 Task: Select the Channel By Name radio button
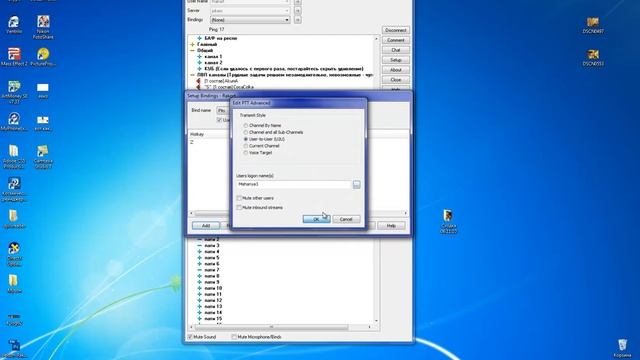pyautogui.click(x=246, y=126)
